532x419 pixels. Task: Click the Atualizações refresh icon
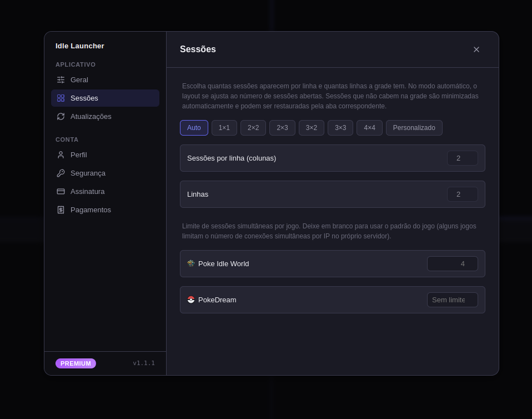61,117
